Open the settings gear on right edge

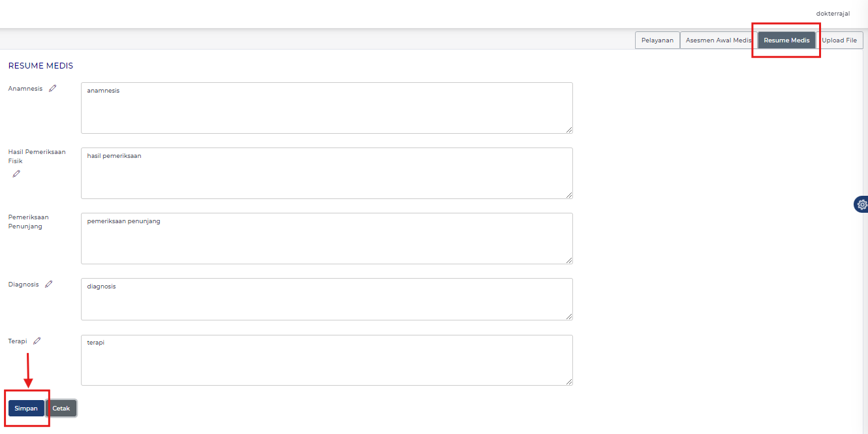tap(861, 204)
